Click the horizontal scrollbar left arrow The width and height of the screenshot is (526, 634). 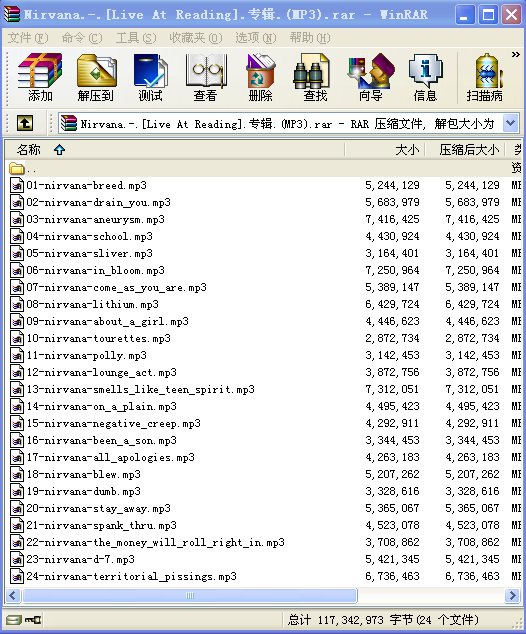click(x=13, y=596)
